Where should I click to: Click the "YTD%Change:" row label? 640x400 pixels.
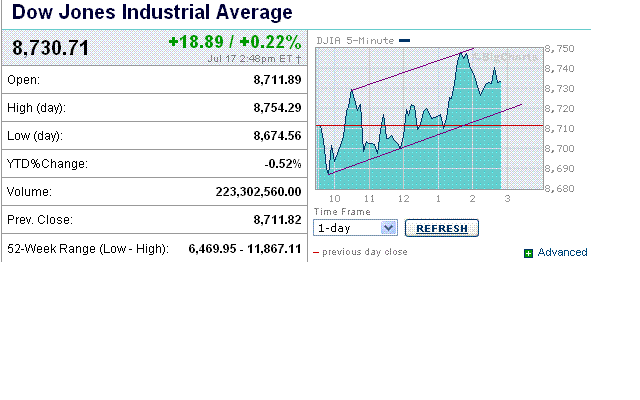[x=47, y=164]
